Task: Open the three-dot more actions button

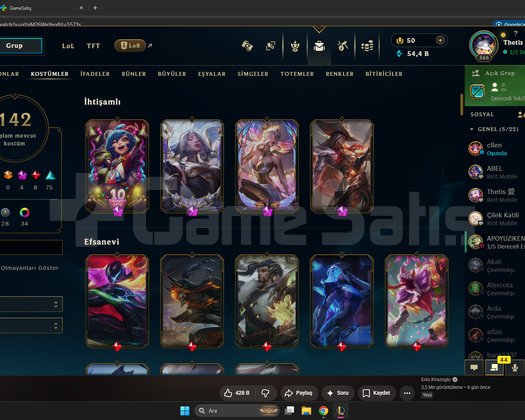Action: click(407, 393)
